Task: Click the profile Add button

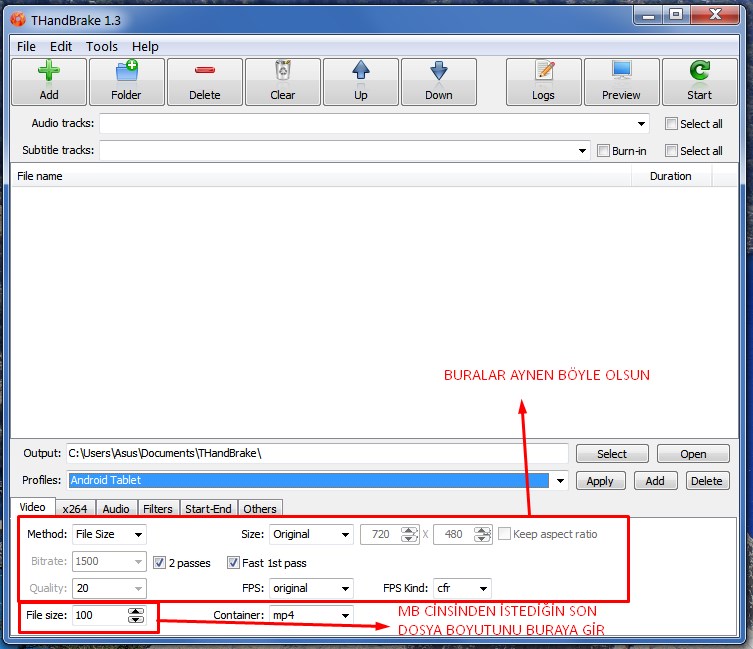Action: (655, 481)
